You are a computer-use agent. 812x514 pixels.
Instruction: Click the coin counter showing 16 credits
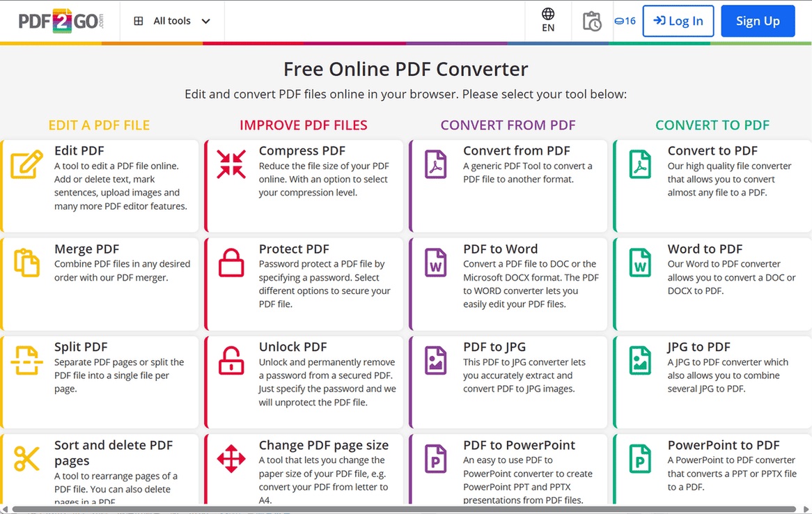pos(625,21)
